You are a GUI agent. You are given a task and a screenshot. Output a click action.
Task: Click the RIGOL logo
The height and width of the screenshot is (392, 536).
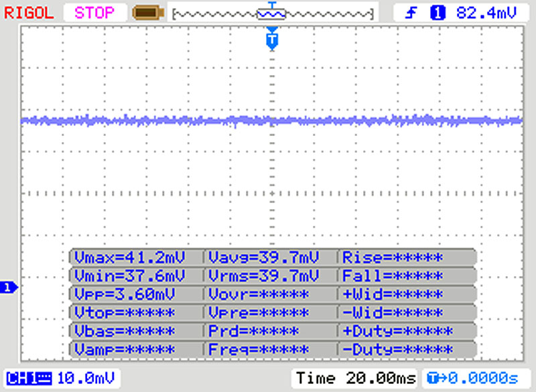29,13
